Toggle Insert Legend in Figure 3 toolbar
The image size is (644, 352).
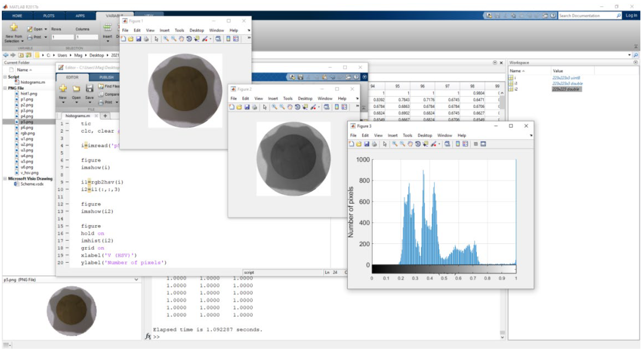465,144
